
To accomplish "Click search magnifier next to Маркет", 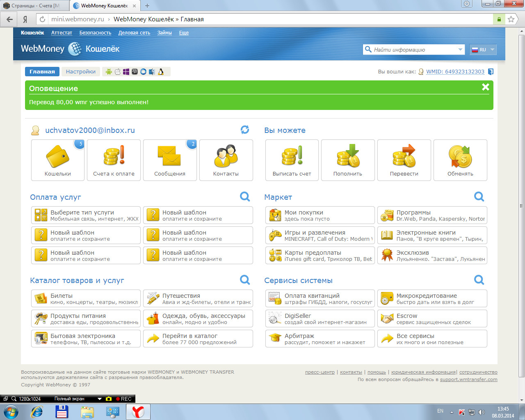I will pos(479,196).
